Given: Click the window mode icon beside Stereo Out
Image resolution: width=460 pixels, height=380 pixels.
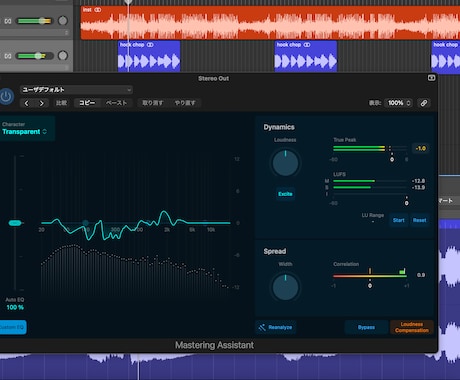Looking at the screenshot, I should pyautogui.click(x=431, y=78).
